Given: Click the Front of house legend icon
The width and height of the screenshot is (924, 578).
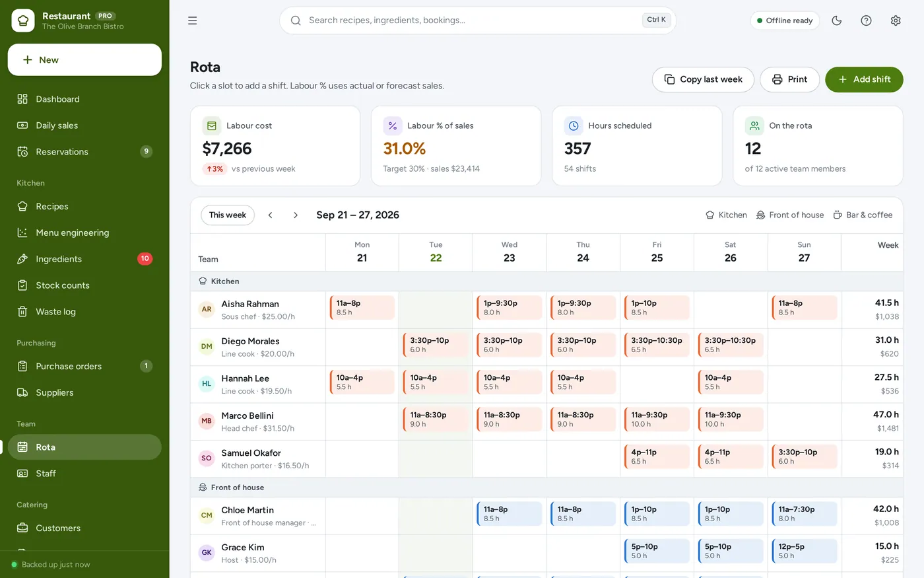Looking at the screenshot, I should click(760, 215).
